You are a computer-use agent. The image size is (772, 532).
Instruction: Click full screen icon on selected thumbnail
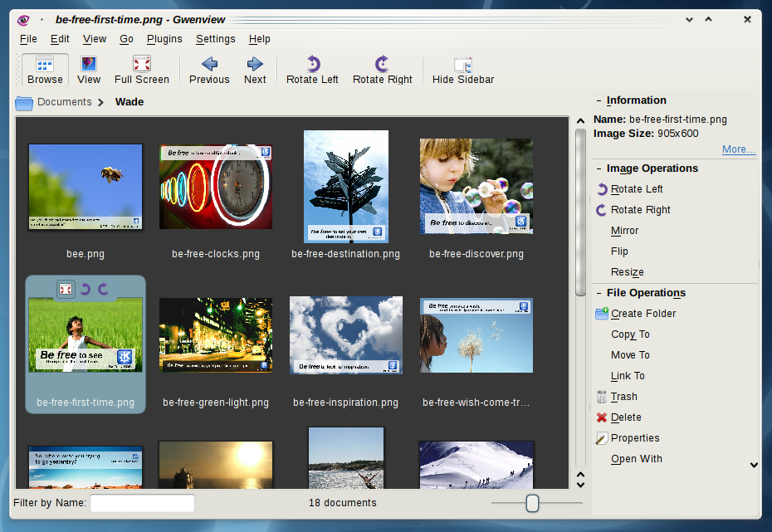66,289
